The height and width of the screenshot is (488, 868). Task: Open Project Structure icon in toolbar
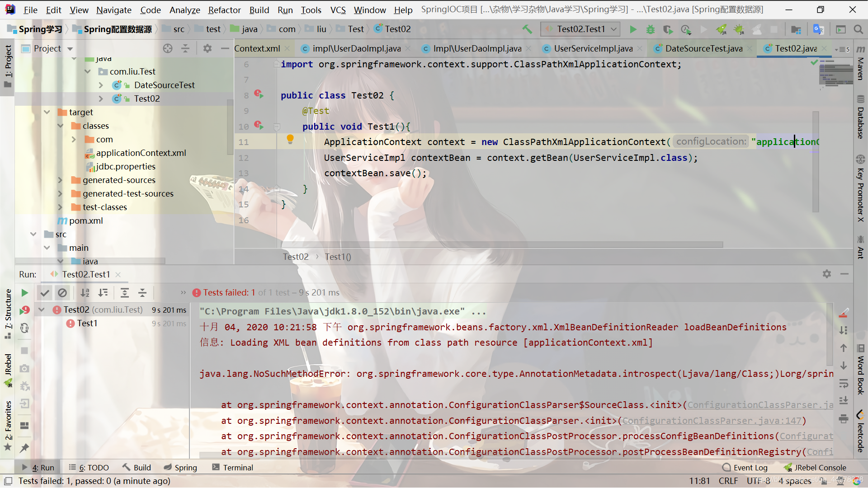[796, 29]
